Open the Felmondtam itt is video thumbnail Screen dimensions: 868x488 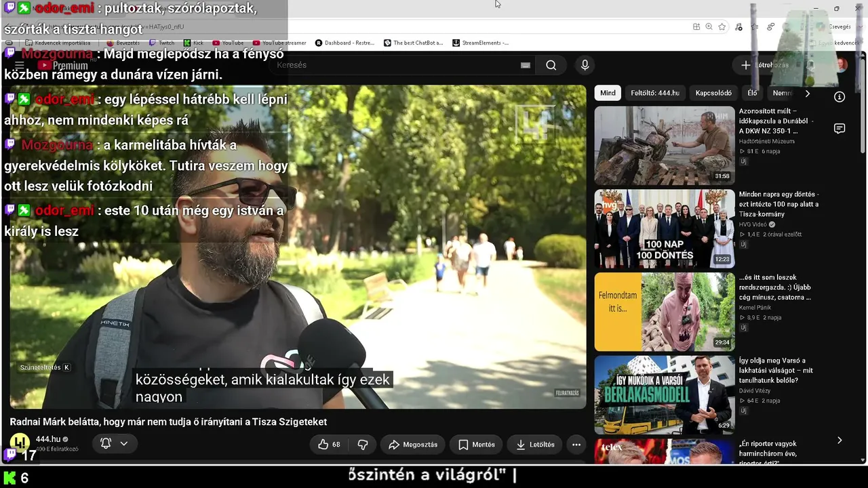665,312
